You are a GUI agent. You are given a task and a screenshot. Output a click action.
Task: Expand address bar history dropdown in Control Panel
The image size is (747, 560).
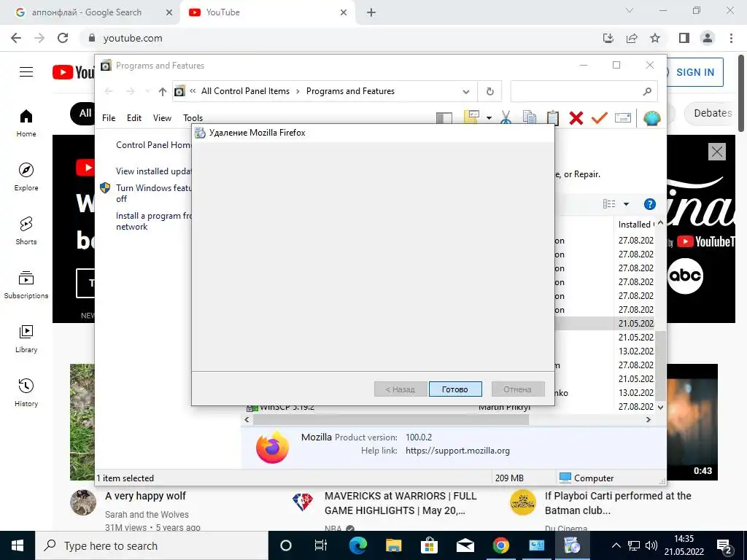click(x=466, y=91)
